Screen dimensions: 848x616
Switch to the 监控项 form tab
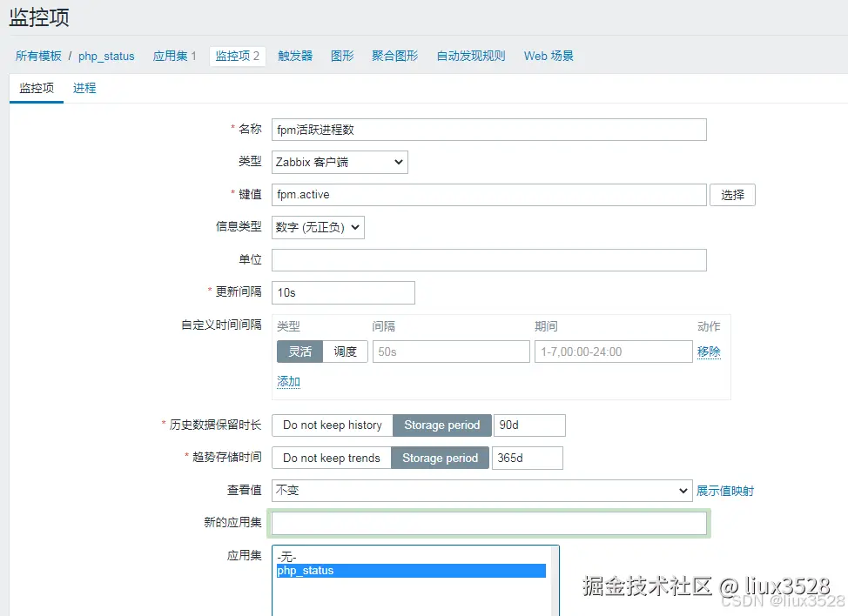pos(37,88)
